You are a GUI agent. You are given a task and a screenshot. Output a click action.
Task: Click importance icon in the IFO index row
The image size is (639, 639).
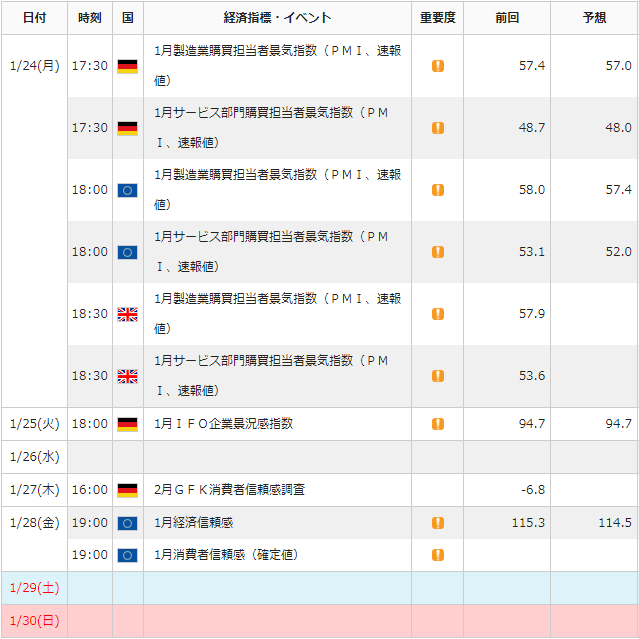438,424
